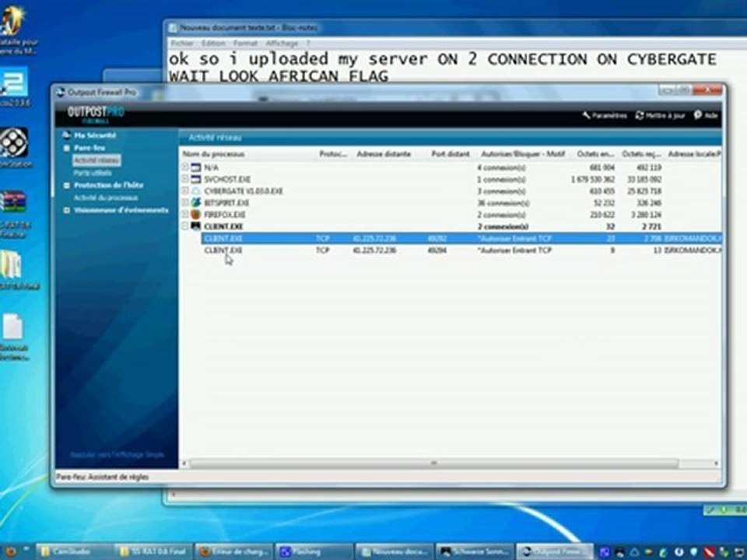The image size is (747, 560).
Task: Select Activité du processus in sidebar
Action: (106, 198)
